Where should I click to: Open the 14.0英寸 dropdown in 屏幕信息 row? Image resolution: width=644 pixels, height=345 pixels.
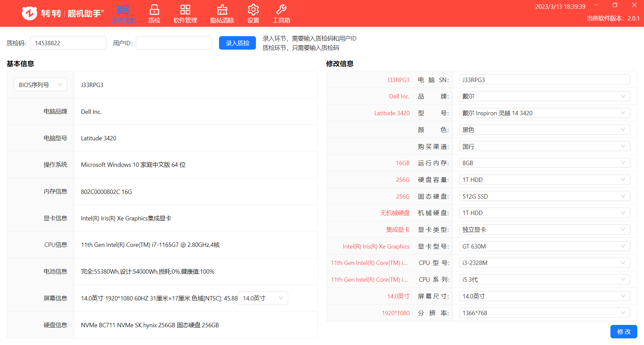pyautogui.click(x=263, y=298)
